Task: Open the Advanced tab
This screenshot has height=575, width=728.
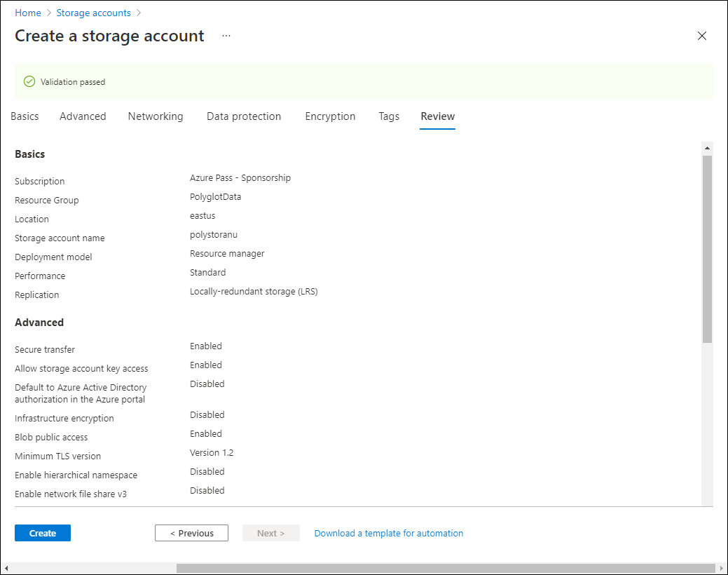Action: 83,116
